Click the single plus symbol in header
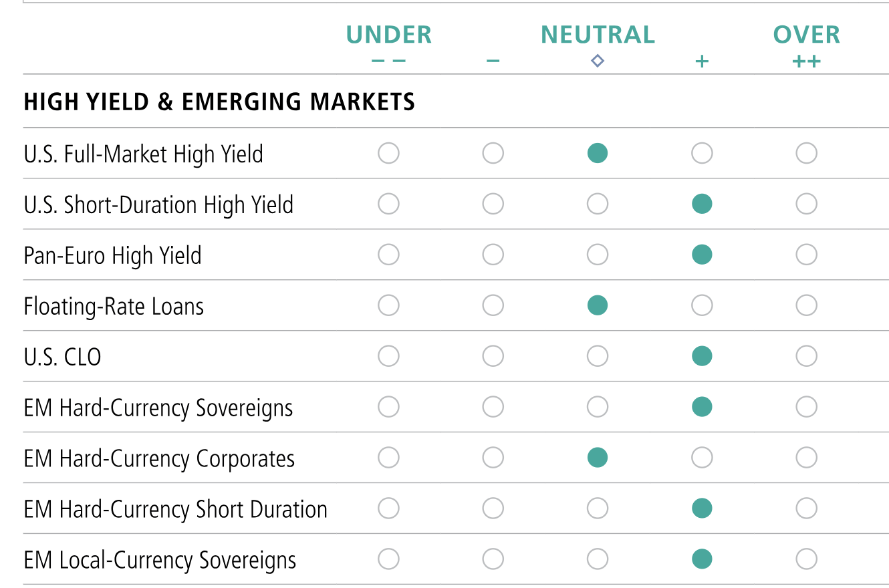The image size is (889, 588). point(702,62)
